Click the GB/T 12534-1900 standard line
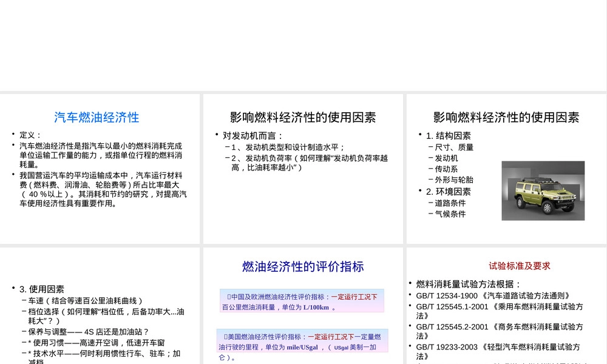Image resolution: width=607 pixels, height=364 pixels. click(x=493, y=296)
